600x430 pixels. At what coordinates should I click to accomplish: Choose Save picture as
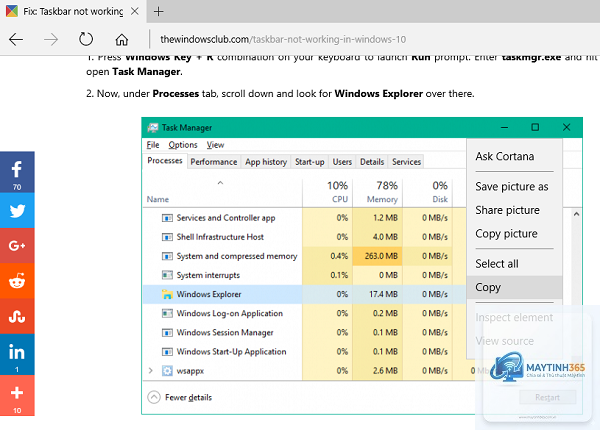[512, 187]
